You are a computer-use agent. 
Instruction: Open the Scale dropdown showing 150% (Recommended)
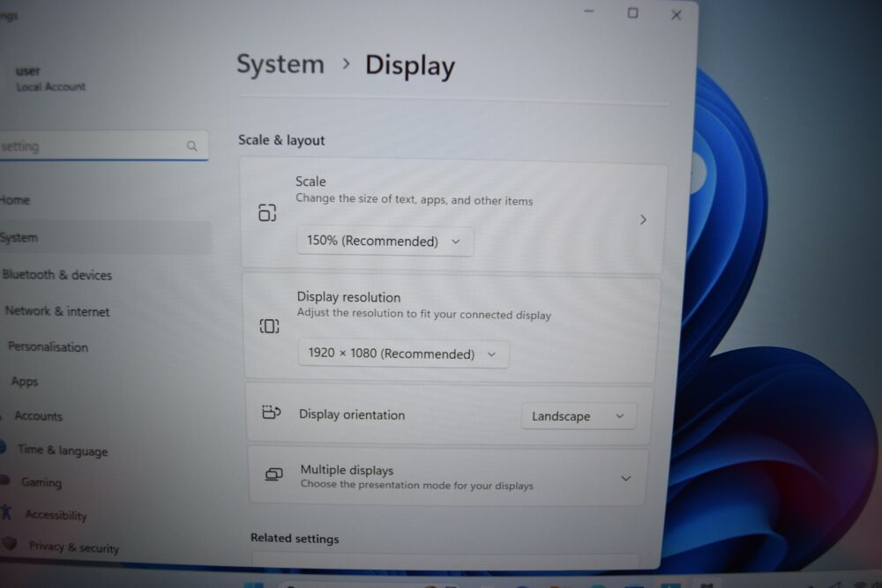[x=385, y=242]
